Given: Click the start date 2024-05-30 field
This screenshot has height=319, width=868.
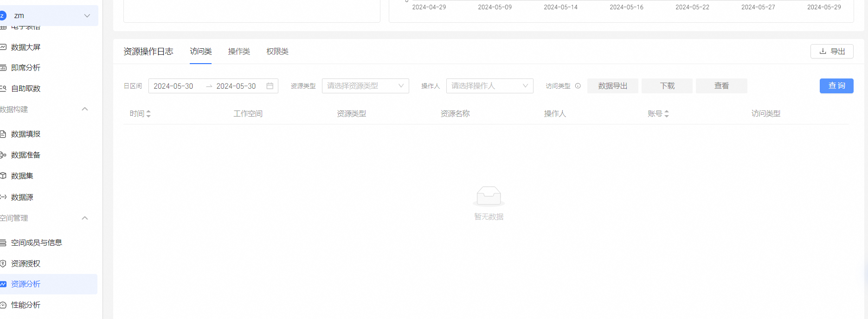Looking at the screenshot, I should [174, 86].
